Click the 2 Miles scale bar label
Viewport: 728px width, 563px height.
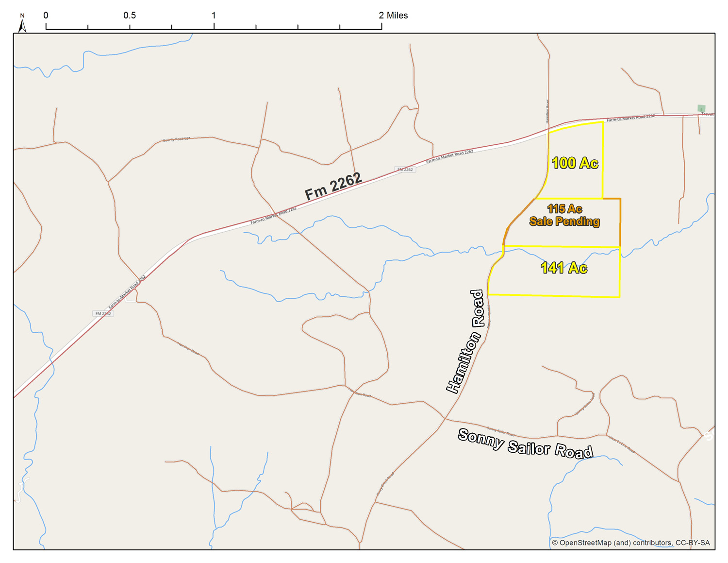pos(393,16)
